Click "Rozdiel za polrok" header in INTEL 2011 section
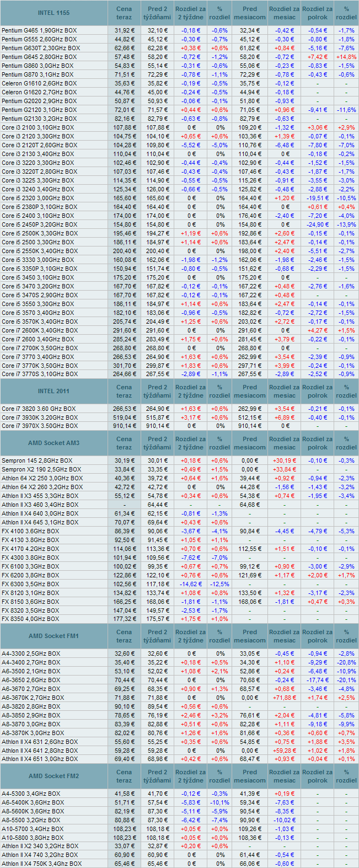 (x=318, y=392)
